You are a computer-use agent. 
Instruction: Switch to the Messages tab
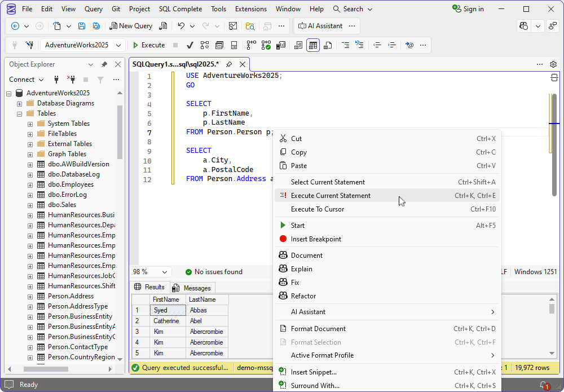[x=192, y=288]
